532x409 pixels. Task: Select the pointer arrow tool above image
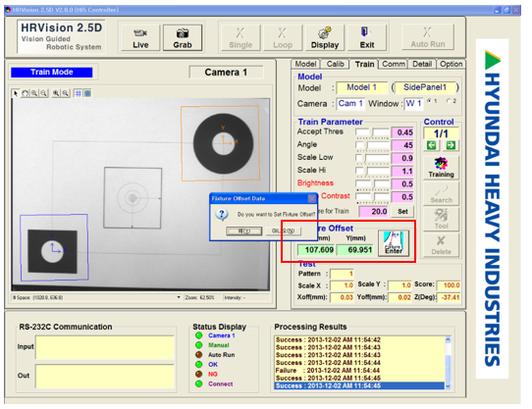(x=16, y=93)
